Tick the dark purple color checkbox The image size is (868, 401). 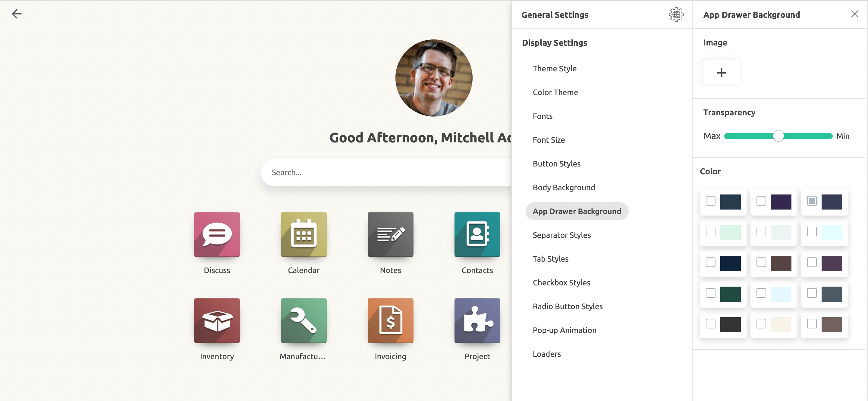[x=761, y=201]
